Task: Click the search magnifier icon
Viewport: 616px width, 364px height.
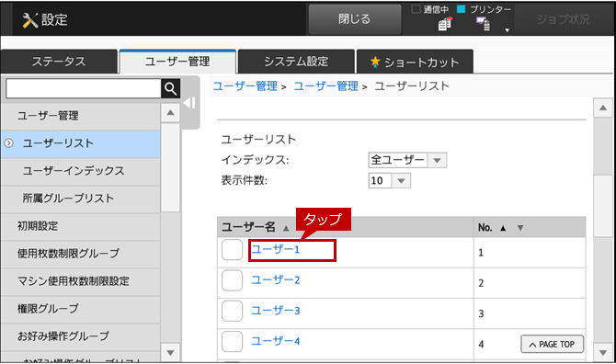Action: pos(170,89)
